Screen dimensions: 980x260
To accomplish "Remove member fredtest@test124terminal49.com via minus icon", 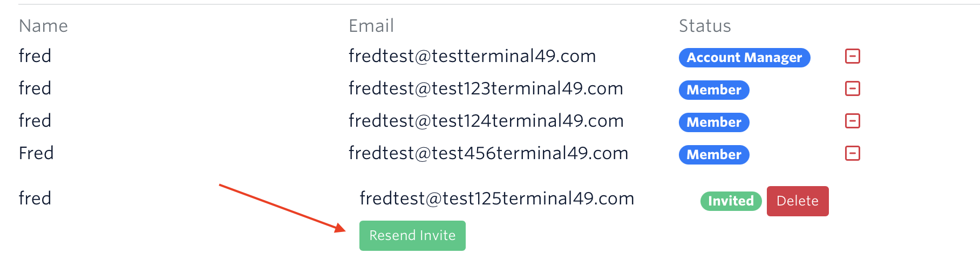I will point(852,121).
